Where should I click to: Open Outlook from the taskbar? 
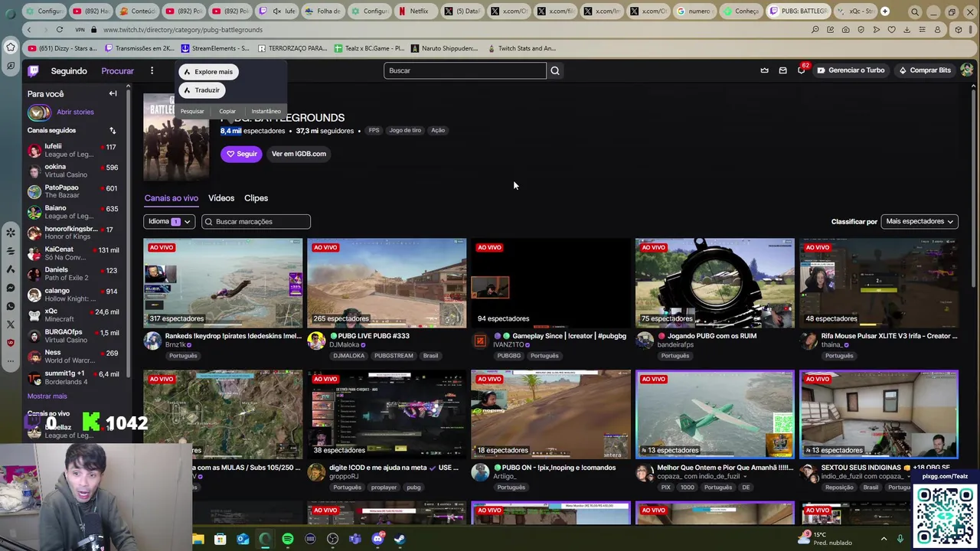click(x=243, y=539)
